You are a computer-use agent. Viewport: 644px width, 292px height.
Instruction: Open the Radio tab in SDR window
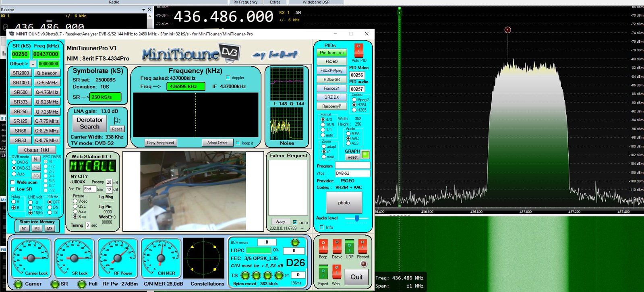click(114, 2)
